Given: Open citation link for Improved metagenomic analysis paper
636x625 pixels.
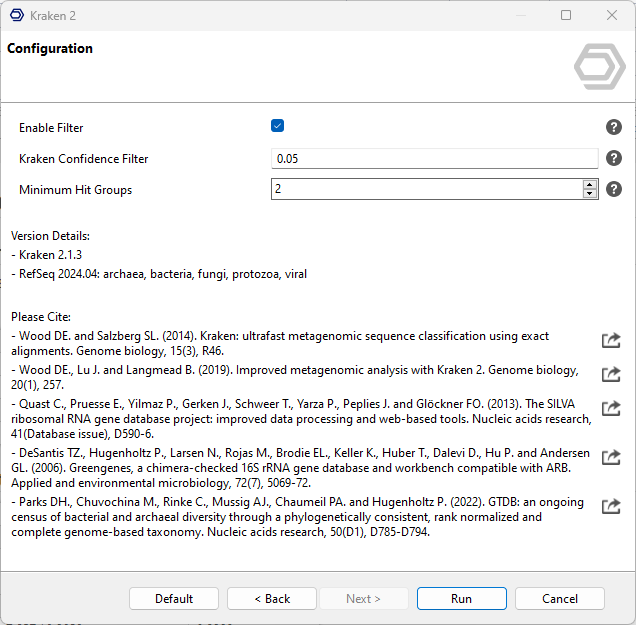Looking at the screenshot, I should coord(611,374).
